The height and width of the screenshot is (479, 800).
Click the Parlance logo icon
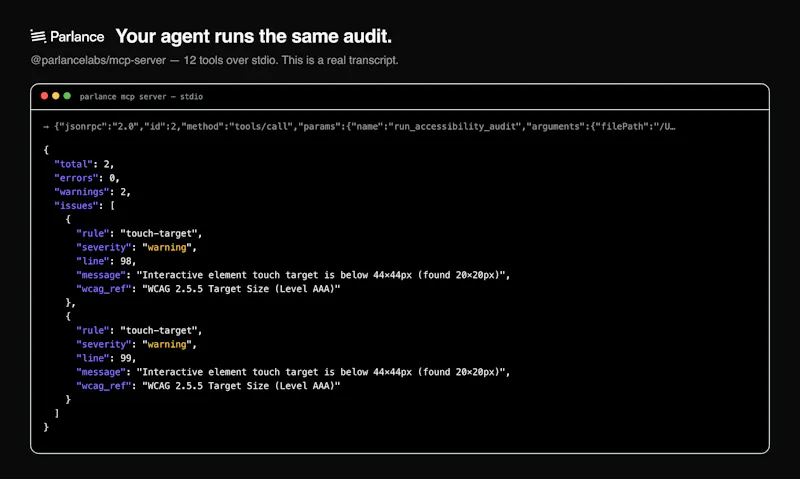point(38,36)
